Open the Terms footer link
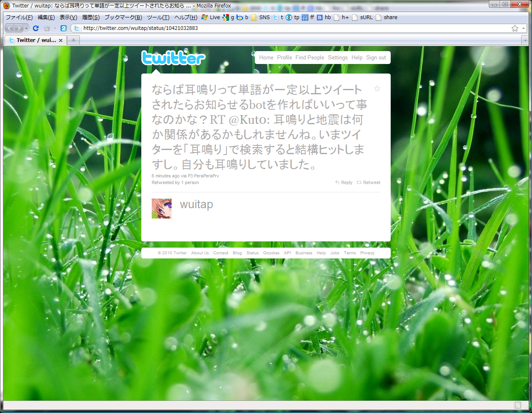The height and width of the screenshot is (413, 532). tap(350, 253)
